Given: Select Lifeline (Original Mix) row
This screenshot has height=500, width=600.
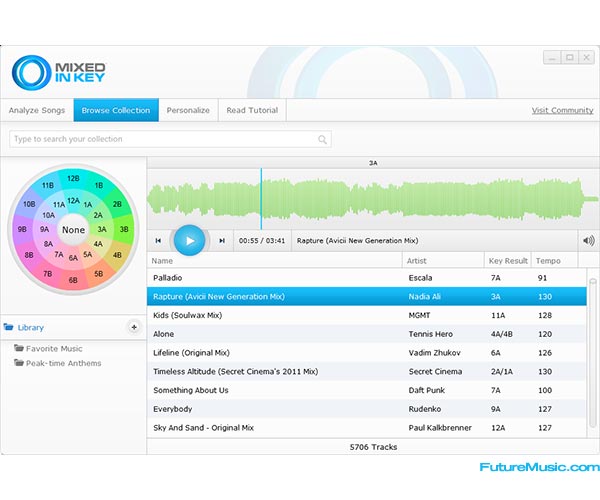Looking at the screenshot, I should click(x=367, y=353).
